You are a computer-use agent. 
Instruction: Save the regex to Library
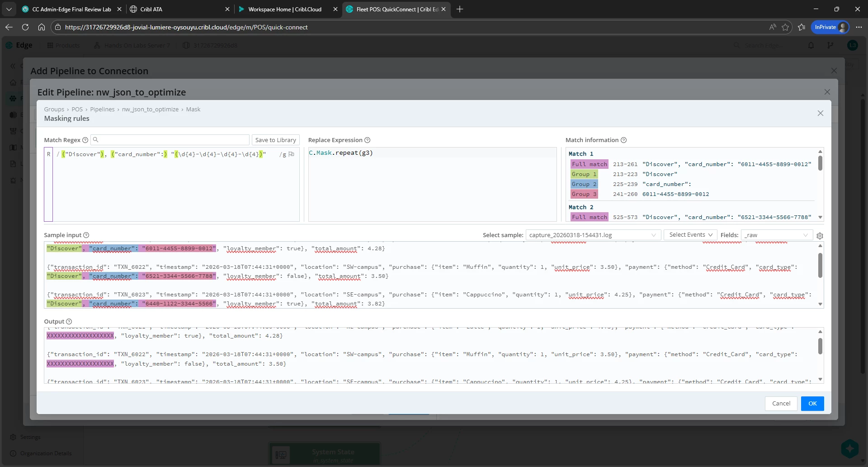pos(275,140)
